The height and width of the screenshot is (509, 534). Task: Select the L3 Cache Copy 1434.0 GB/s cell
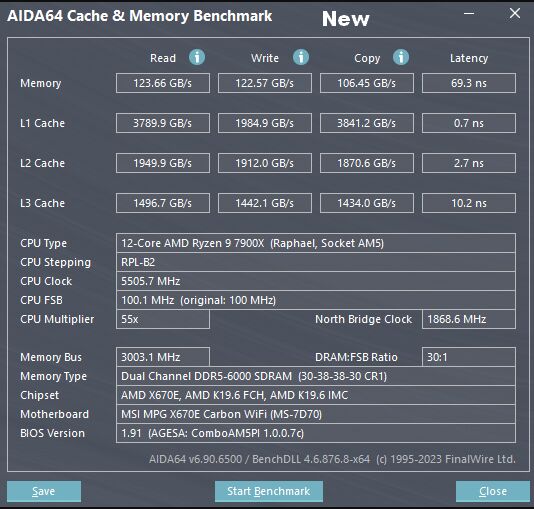point(367,203)
